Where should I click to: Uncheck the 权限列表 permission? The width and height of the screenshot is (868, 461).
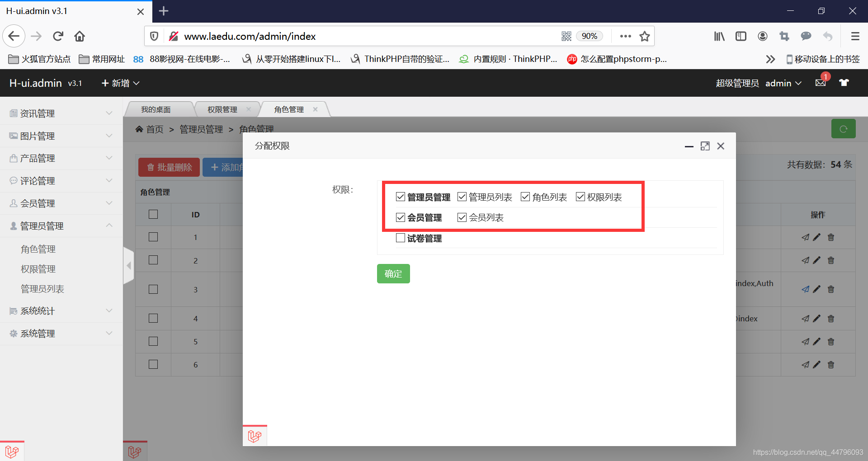[580, 197]
